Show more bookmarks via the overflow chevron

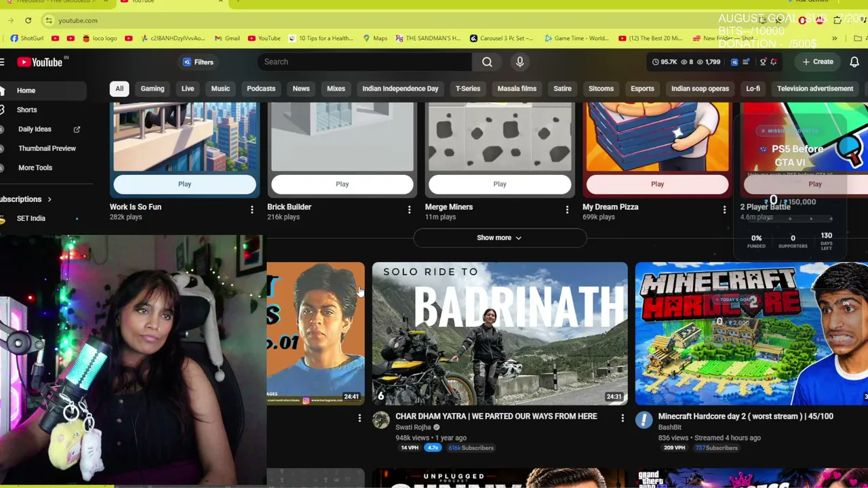click(x=835, y=39)
